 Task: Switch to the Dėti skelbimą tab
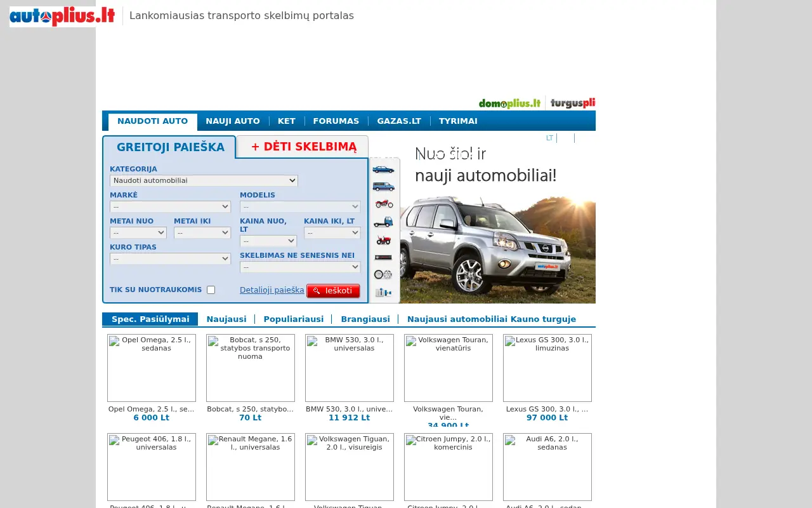(303, 147)
